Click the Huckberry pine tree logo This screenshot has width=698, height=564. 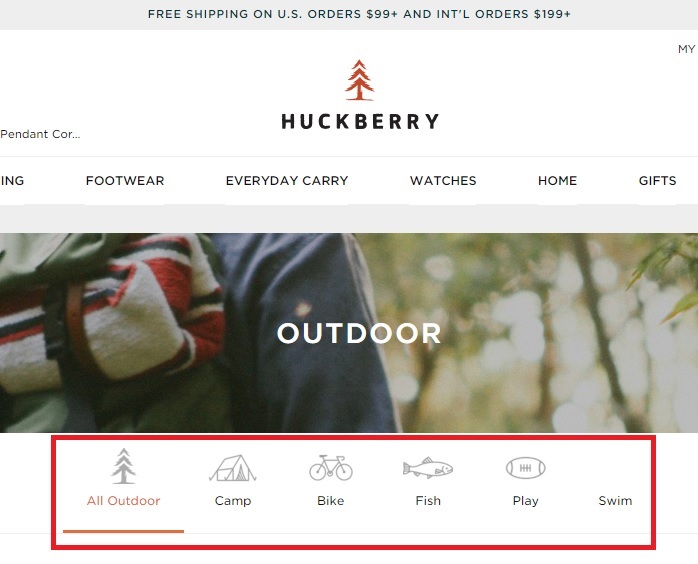[360, 80]
